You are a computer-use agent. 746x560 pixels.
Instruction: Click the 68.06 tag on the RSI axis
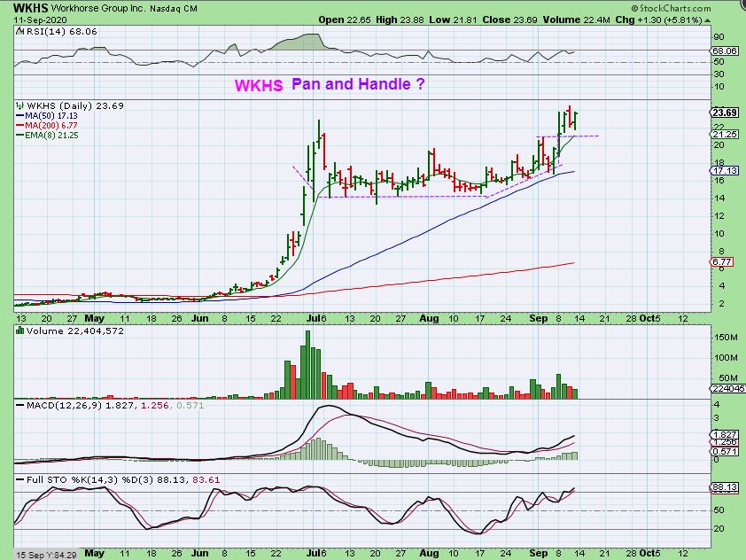pos(725,51)
